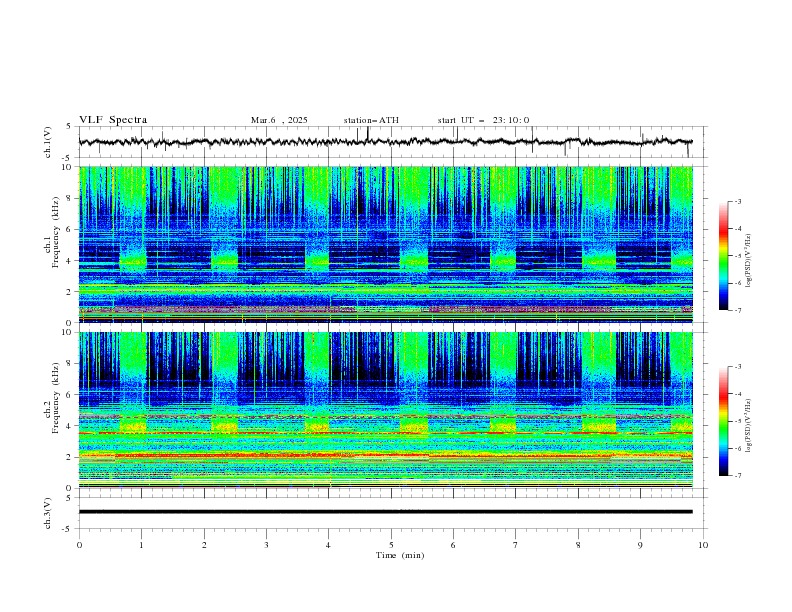Click the ch.3 flat waveform trace
This screenshot has width=792, height=612.
385,512
